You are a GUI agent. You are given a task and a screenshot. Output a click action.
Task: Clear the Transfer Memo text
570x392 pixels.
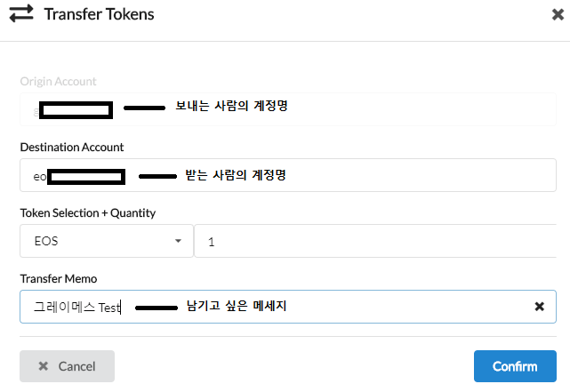point(540,307)
